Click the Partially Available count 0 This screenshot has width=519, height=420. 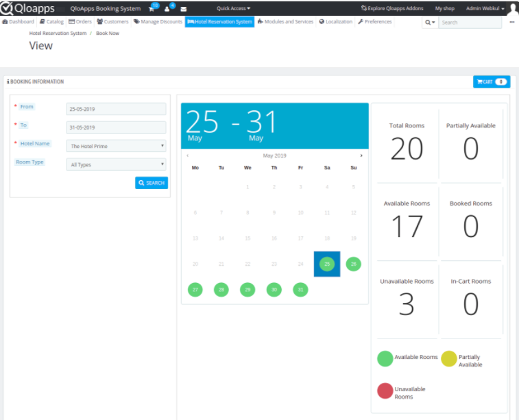(471, 149)
